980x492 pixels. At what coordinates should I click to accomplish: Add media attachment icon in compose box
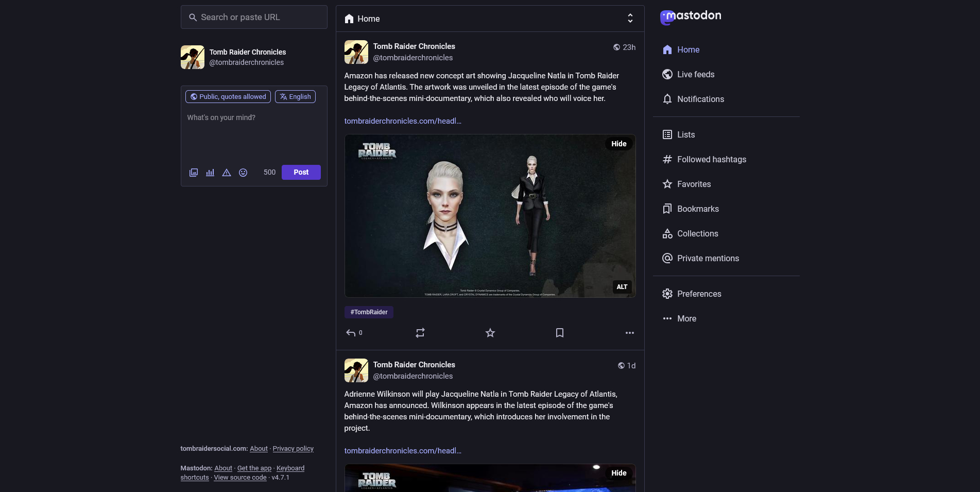(x=194, y=173)
